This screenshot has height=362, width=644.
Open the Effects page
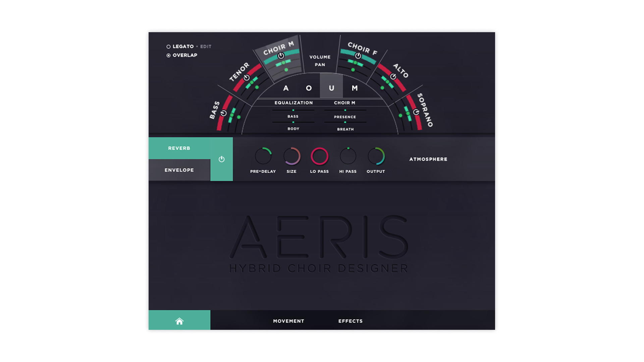pos(350,321)
